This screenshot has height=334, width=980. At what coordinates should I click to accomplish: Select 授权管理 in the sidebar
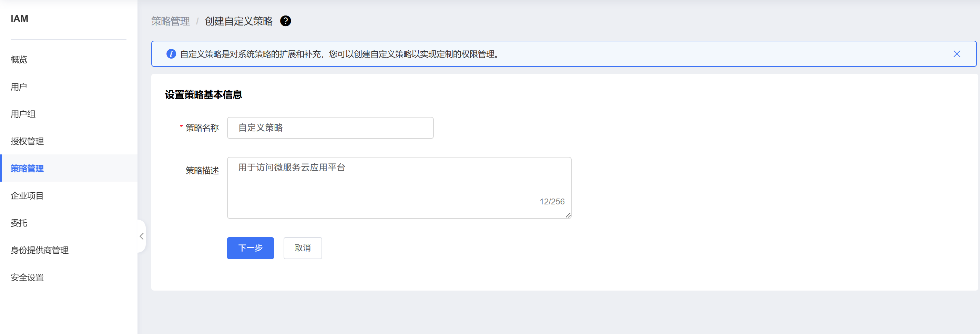(27, 141)
